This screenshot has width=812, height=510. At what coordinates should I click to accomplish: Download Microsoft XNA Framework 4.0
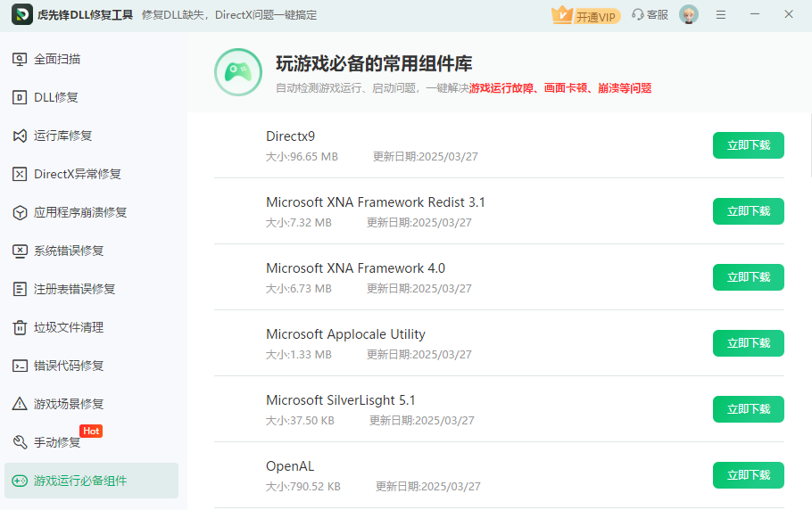click(x=749, y=277)
